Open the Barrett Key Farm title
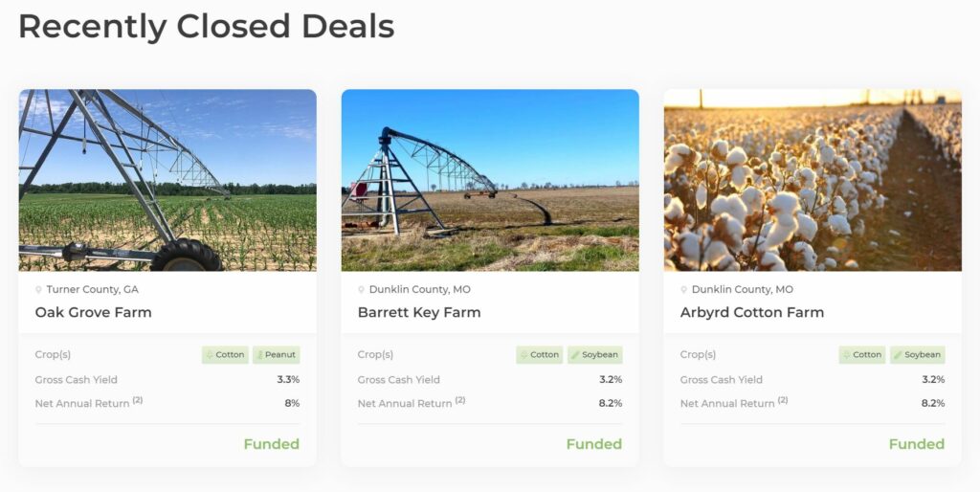Screen dimensions: 980x492 pyautogui.click(x=419, y=312)
